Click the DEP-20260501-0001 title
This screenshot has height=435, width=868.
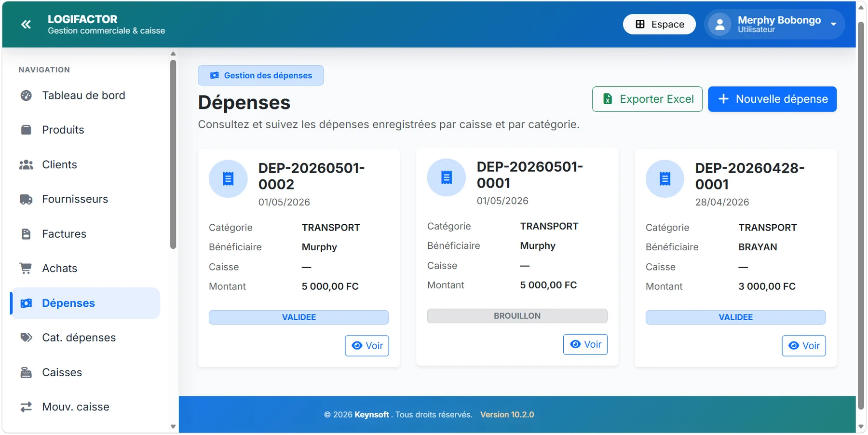(530, 175)
